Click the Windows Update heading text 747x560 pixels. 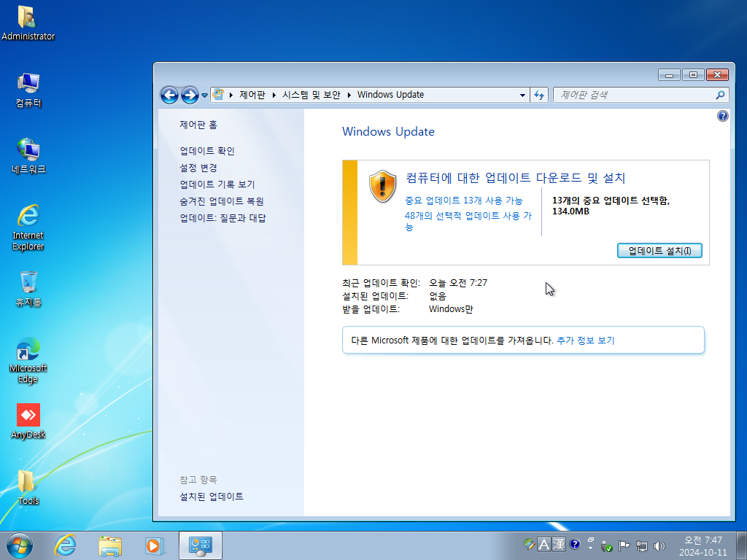pyautogui.click(x=388, y=131)
